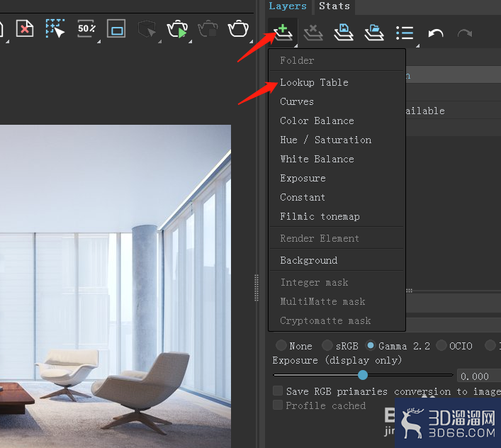501x448 pixels.
Task: Undo the last layer action
Action: pos(436,33)
